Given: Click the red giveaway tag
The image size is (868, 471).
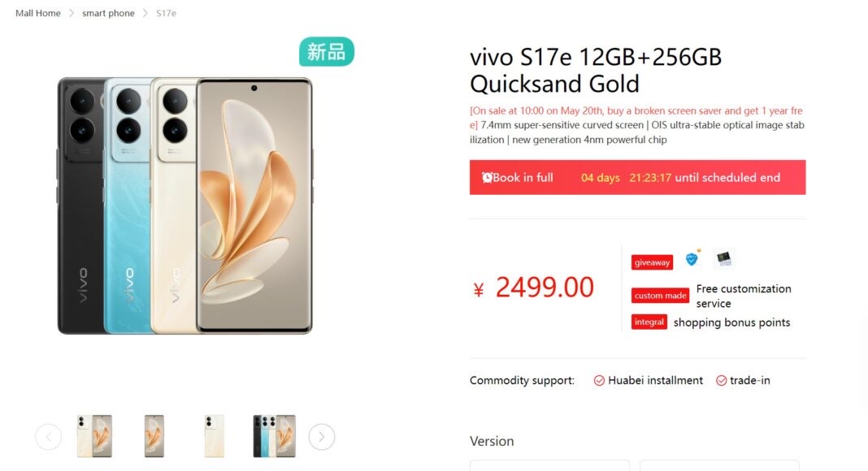Looking at the screenshot, I should (x=652, y=262).
